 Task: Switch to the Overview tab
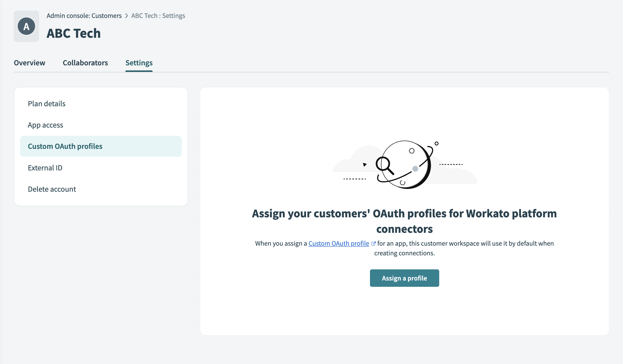point(30,63)
